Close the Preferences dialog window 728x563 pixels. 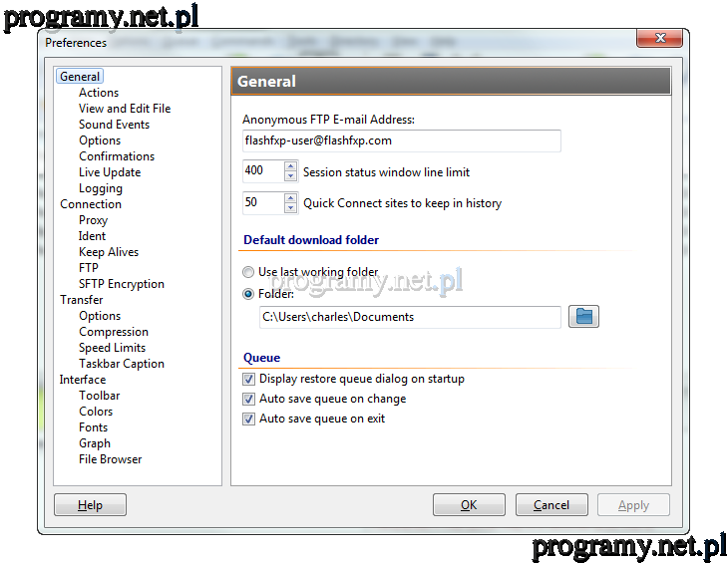[x=661, y=39]
